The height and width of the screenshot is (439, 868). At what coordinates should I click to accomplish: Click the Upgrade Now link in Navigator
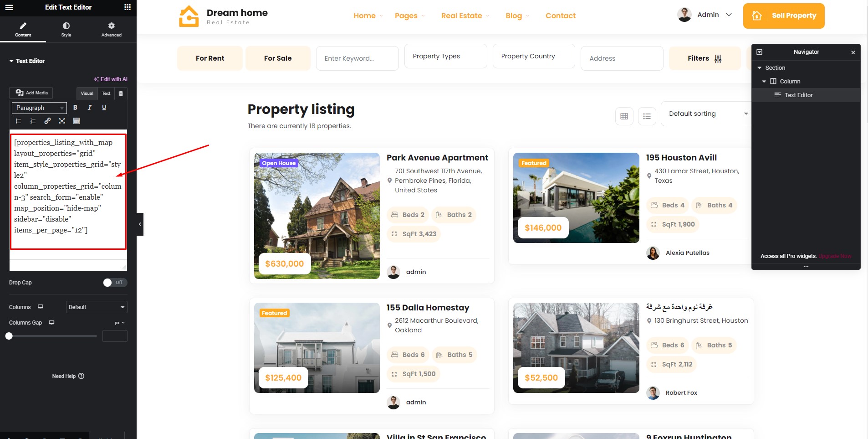(x=835, y=256)
